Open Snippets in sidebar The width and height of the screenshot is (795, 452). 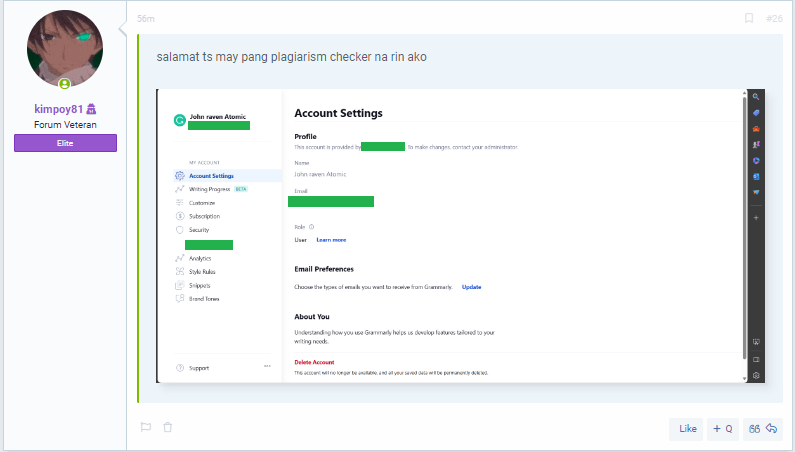[x=199, y=286]
